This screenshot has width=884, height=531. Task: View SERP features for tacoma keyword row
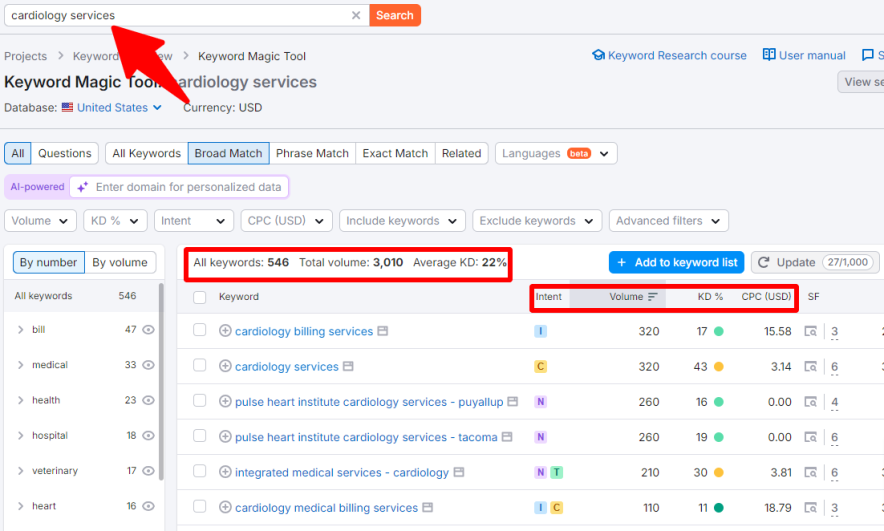(811, 437)
